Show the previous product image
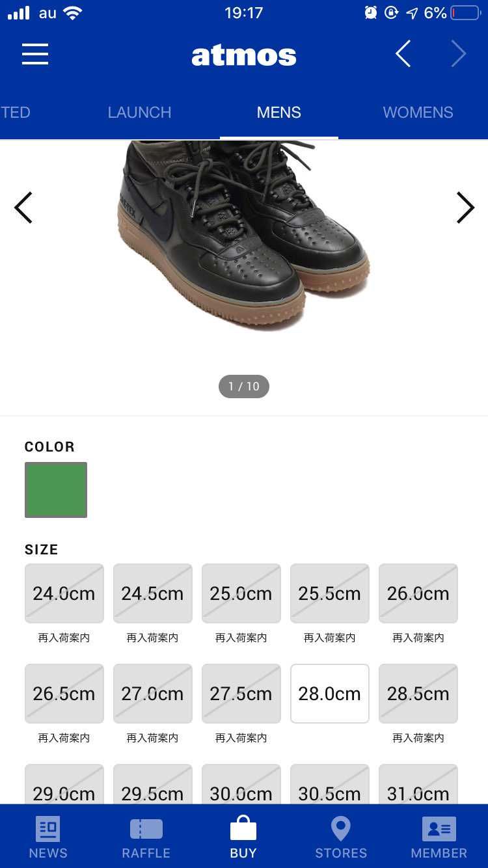The width and height of the screenshot is (488, 868). tap(23, 208)
